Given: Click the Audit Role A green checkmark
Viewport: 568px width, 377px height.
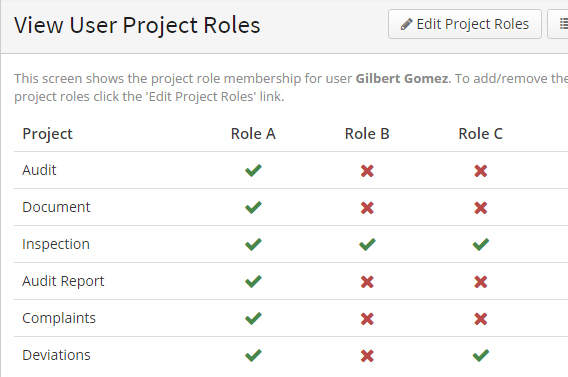Looking at the screenshot, I should 253,170.
